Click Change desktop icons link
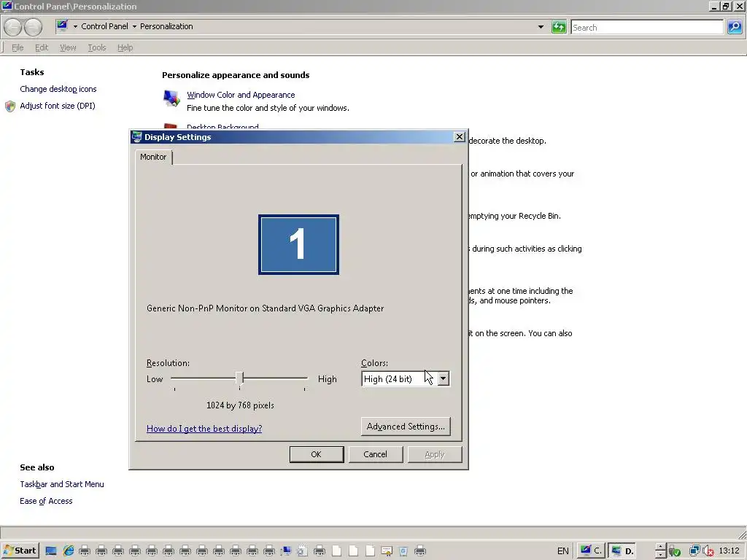The width and height of the screenshot is (747, 560). (x=58, y=89)
